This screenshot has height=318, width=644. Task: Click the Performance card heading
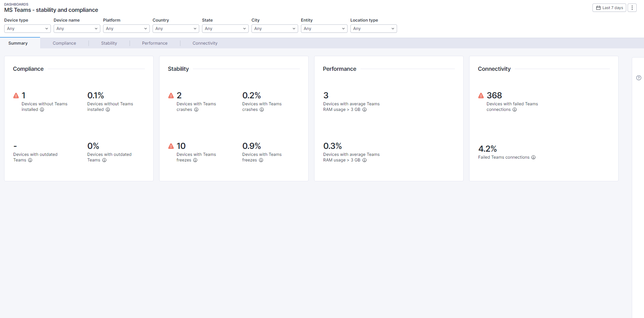coord(340,69)
